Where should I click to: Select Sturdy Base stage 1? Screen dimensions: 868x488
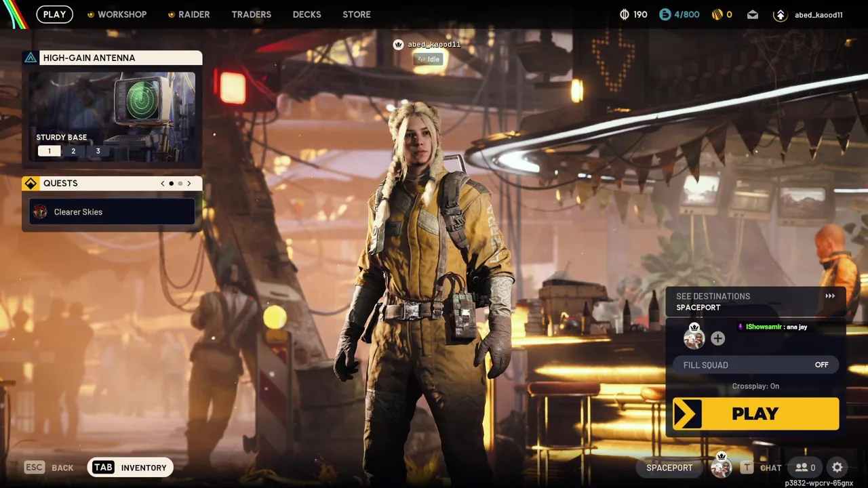tap(49, 151)
